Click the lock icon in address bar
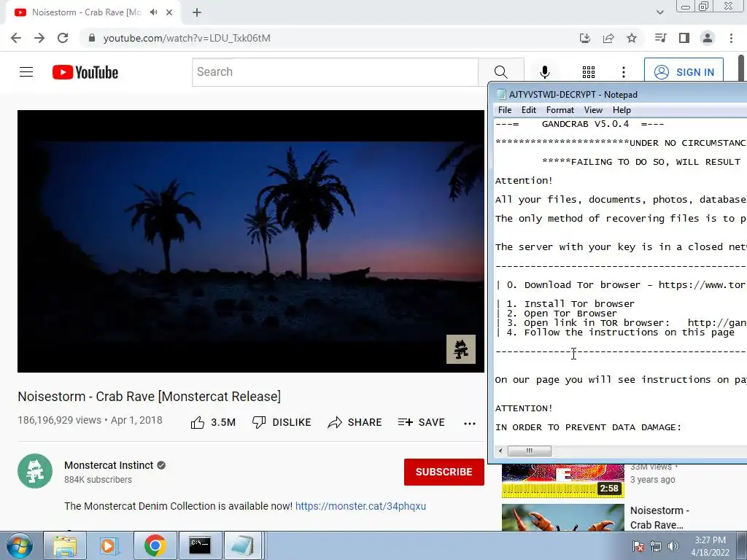The width and height of the screenshot is (747, 560). coord(92,38)
